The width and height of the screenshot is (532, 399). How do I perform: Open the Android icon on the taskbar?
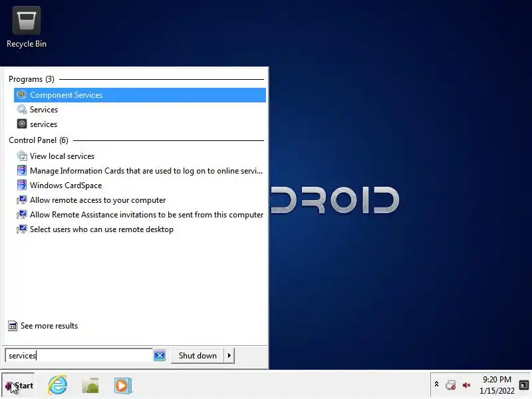click(x=90, y=386)
